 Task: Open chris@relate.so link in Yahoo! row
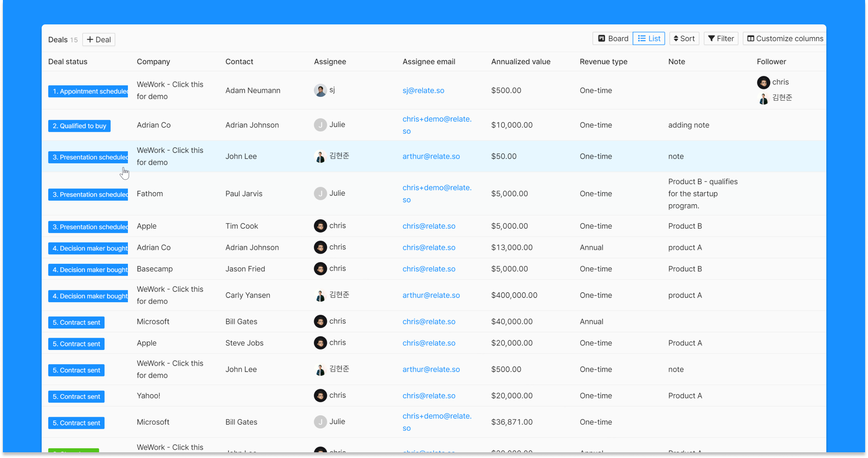click(429, 396)
